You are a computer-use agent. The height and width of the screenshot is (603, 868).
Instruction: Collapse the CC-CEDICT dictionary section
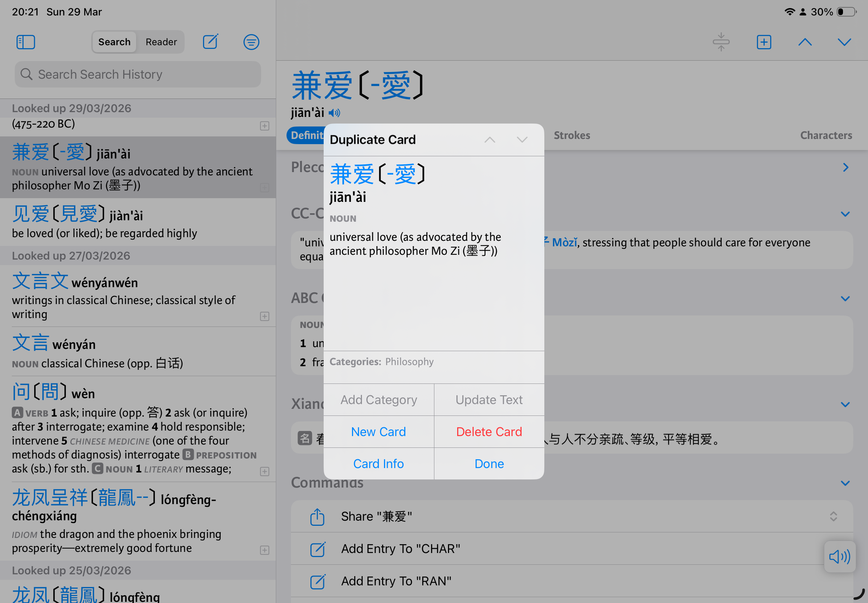click(x=845, y=214)
